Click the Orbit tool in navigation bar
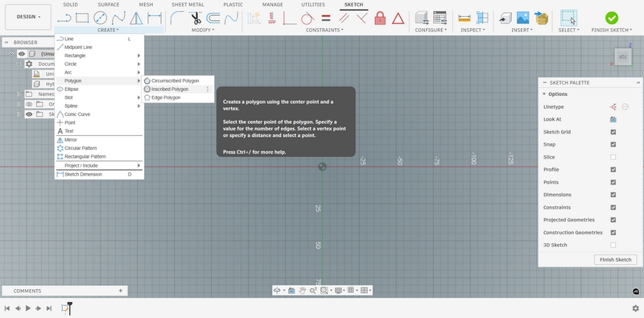 pyautogui.click(x=277, y=291)
